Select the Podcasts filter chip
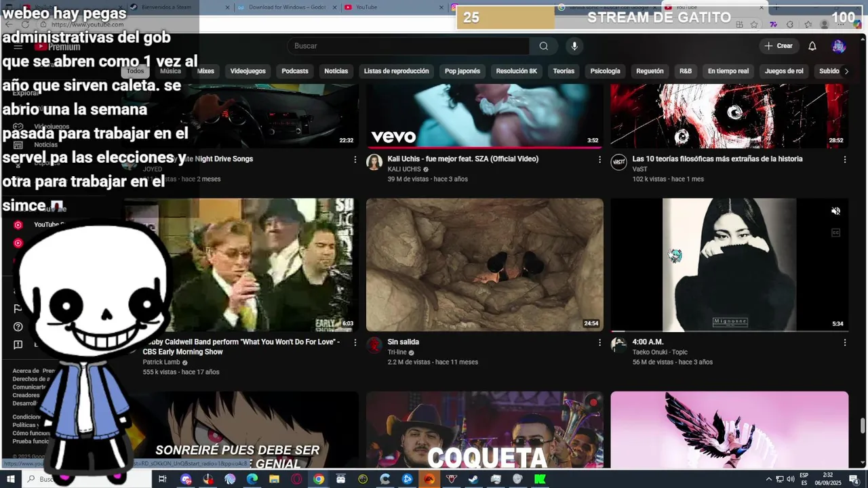 [295, 71]
